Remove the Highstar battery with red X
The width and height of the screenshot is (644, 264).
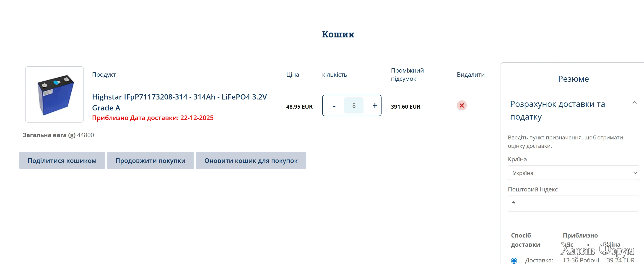point(462,106)
